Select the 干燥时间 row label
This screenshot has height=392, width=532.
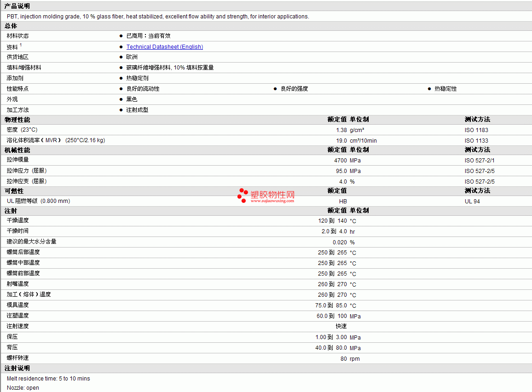17,231
